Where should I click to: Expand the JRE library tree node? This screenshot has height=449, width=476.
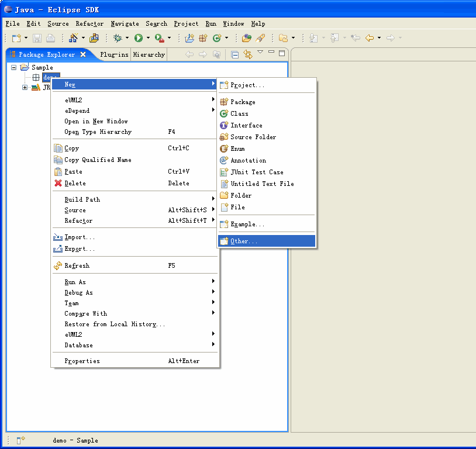pos(25,88)
